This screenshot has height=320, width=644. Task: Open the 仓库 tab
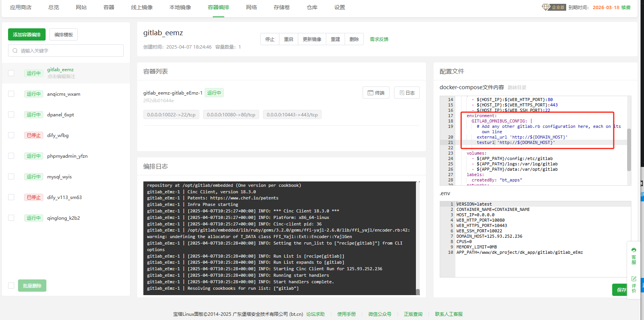[x=312, y=7]
